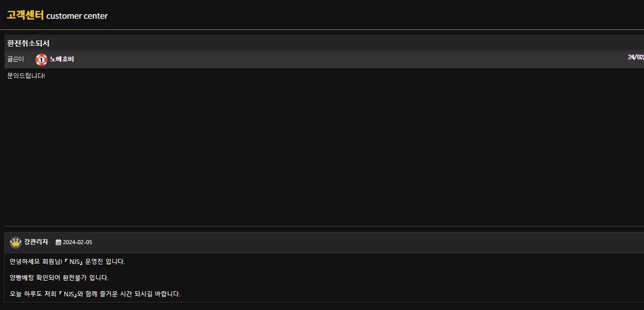
Task: Click the 글쓴이 author label
Action: [x=16, y=59]
